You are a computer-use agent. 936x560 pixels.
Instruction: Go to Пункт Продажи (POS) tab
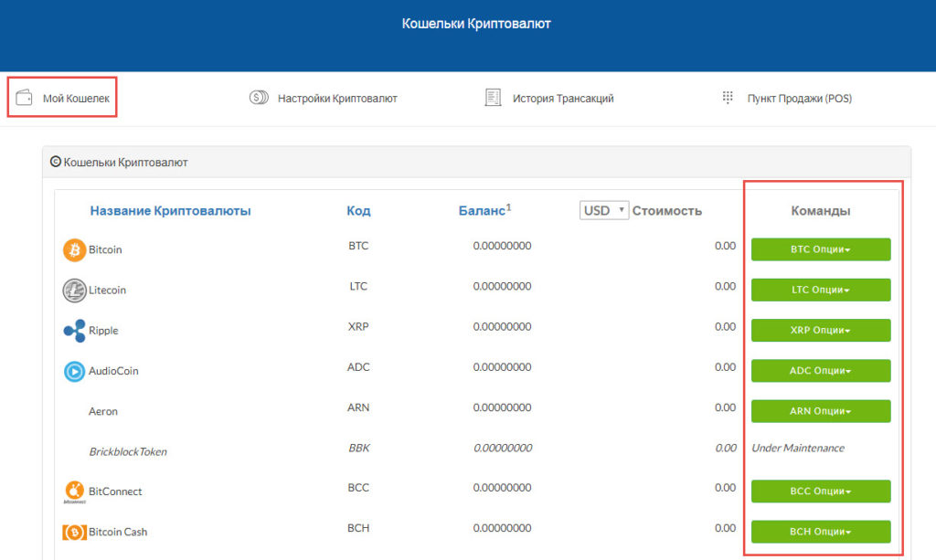coord(787,98)
